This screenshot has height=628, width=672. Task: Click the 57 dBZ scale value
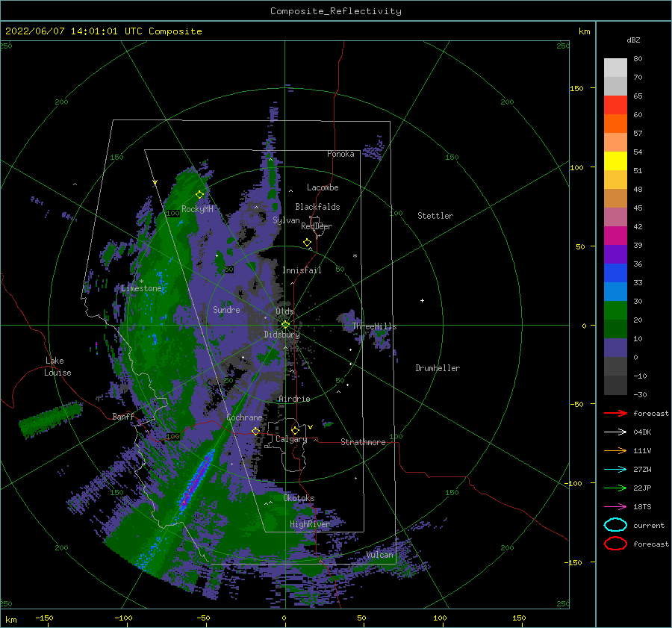click(x=638, y=134)
